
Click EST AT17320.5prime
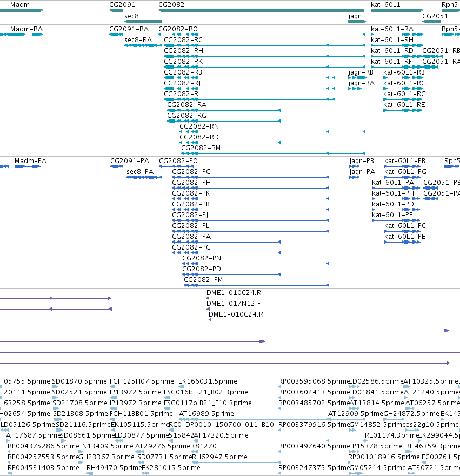pos(221,435)
